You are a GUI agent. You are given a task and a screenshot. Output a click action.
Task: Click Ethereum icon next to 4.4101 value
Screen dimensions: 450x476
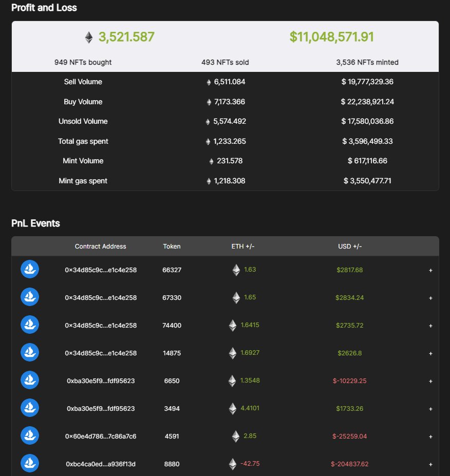click(x=233, y=409)
